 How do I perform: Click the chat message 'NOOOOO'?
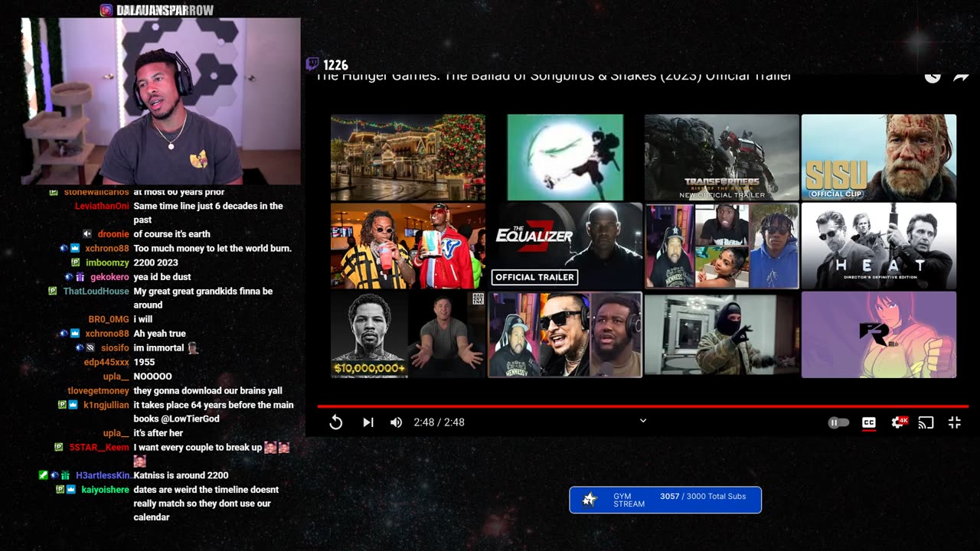(x=152, y=377)
